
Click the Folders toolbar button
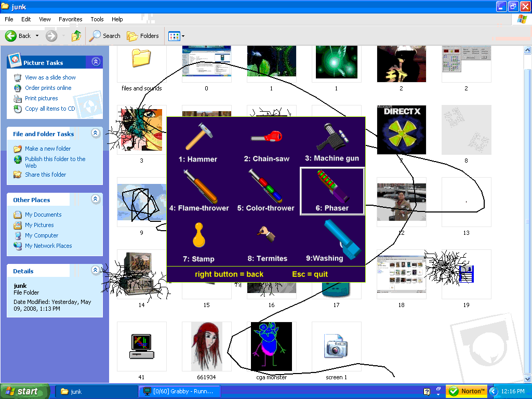tap(143, 36)
